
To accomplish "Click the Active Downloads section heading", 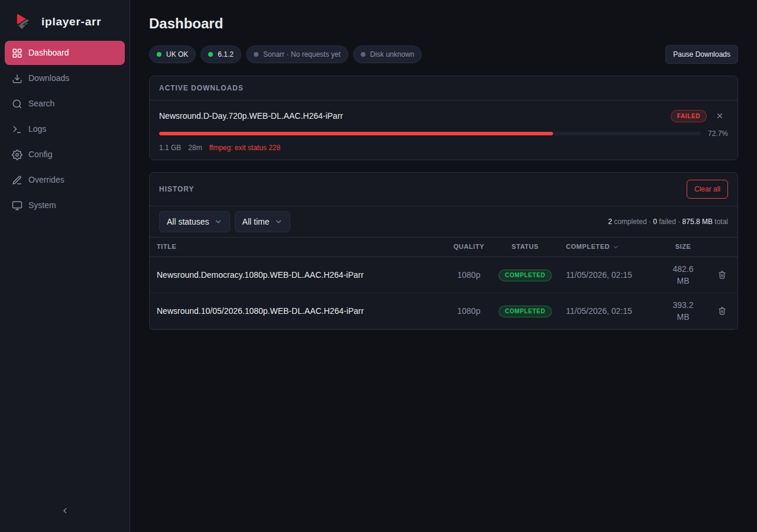I will coord(201,88).
